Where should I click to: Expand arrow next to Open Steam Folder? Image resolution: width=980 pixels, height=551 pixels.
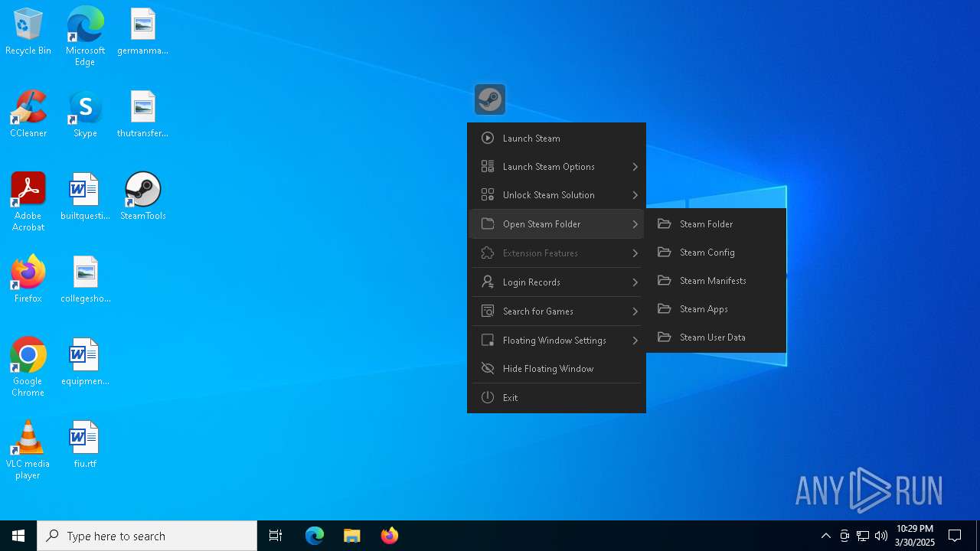pyautogui.click(x=635, y=224)
